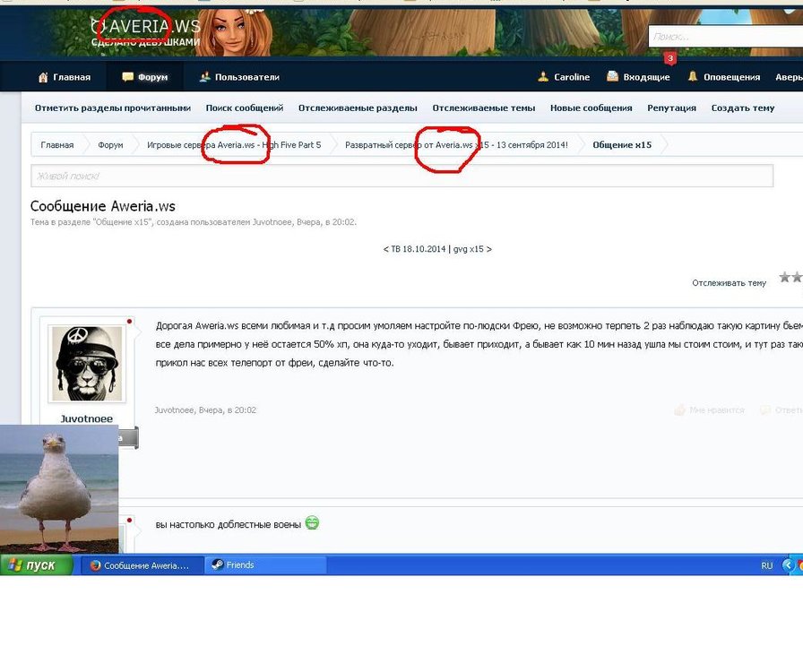Screen dimensions: 803x672
Task: Open Поиск сообщений link
Action: [245, 108]
